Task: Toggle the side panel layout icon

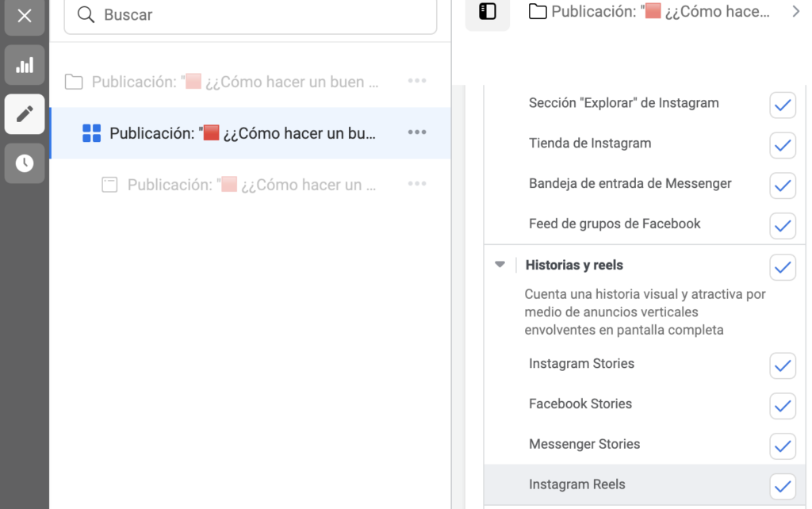Action: click(488, 11)
